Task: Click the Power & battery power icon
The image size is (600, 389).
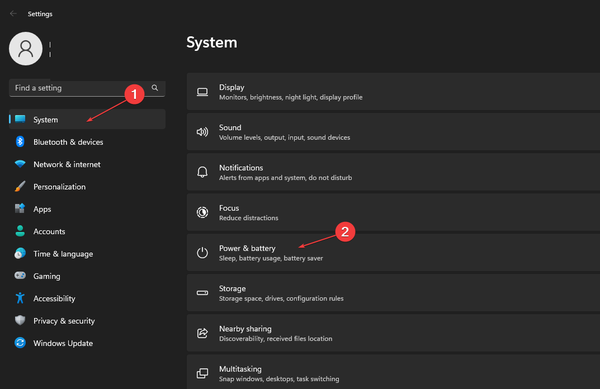Action: point(202,252)
